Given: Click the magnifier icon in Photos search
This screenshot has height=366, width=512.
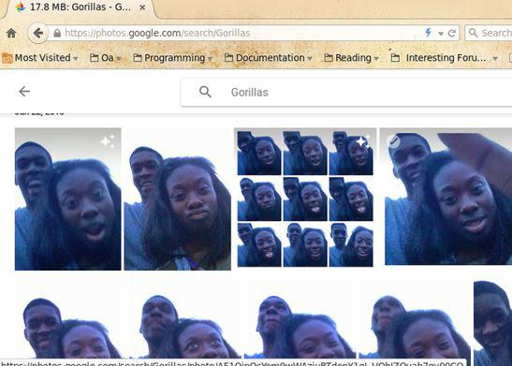Looking at the screenshot, I should point(205,92).
